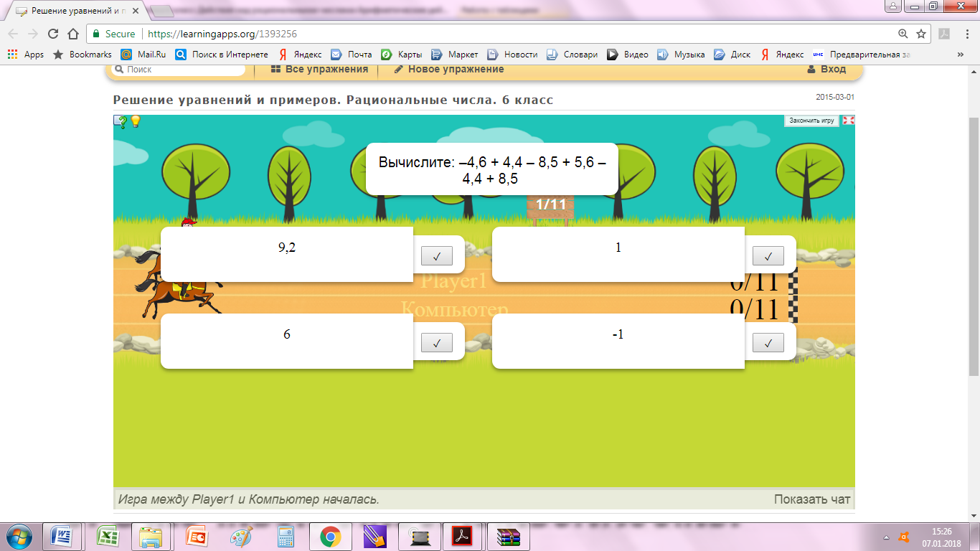Open Paint from the taskbar
Screen dimensions: 980x551
point(241,536)
